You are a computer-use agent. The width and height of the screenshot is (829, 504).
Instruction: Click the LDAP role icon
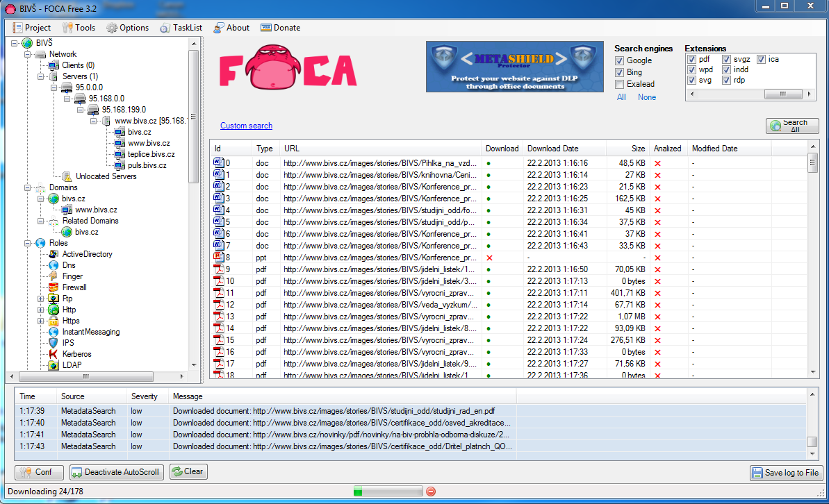pyautogui.click(x=54, y=365)
